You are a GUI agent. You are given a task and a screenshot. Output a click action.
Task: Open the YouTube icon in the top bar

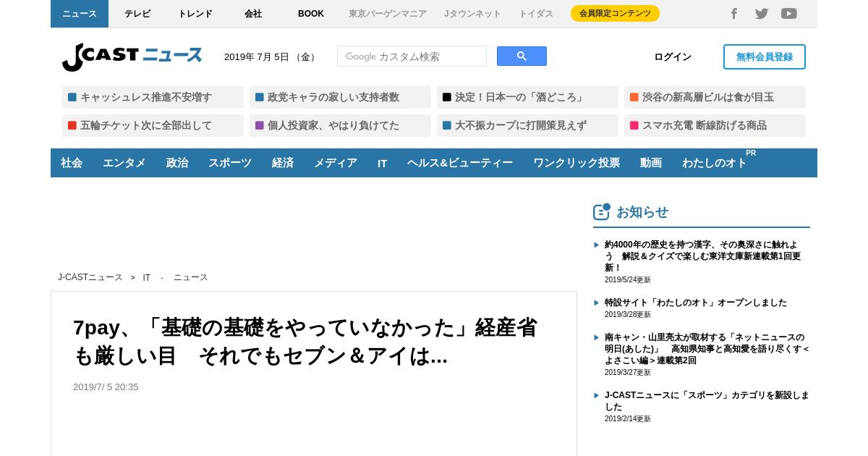789,14
